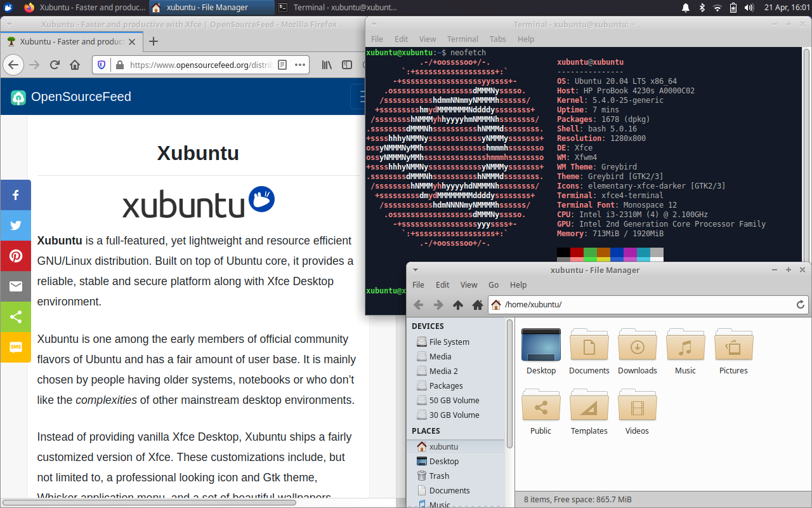Image resolution: width=812 pixels, height=508 pixels.
Task: Share page via Facebook sidebar icon
Action: 15,195
